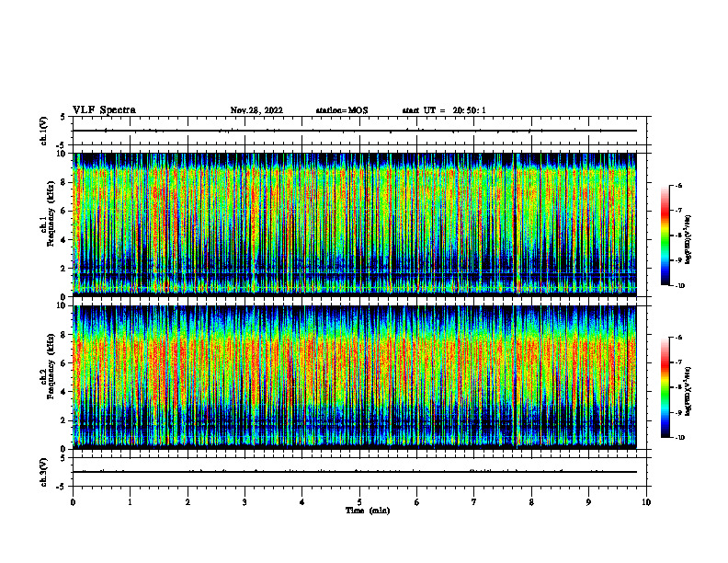Click time axis tick label '0'
The height and width of the screenshot is (563, 728).
click(73, 502)
